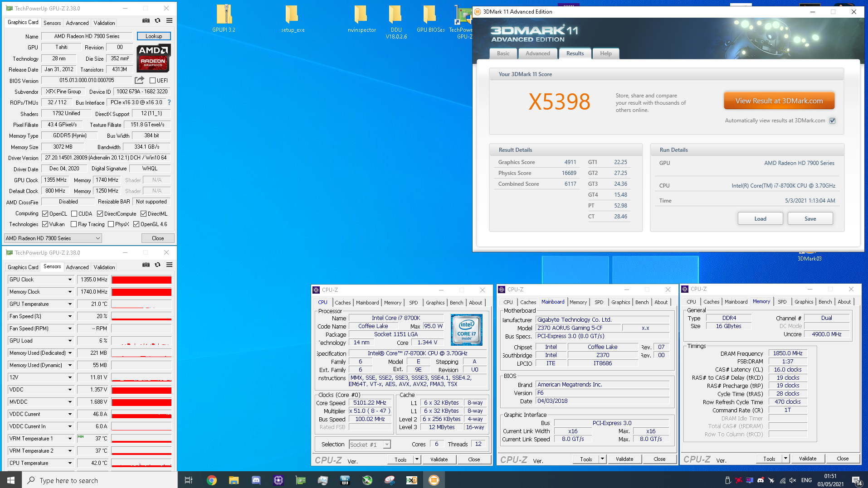Open CPU-Z purple chip icon in taskbar
This screenshot has width=868, height=488.
tap(278, 480)
